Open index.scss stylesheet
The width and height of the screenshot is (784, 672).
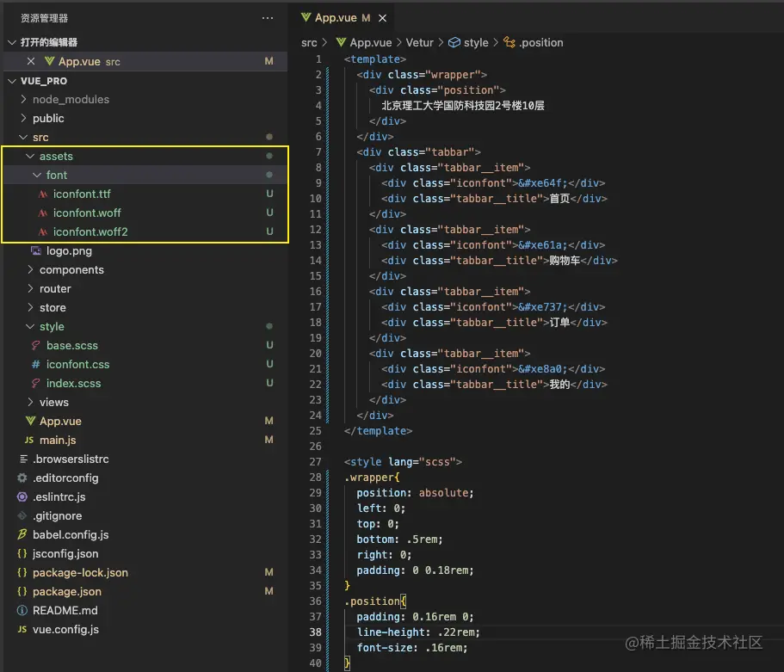(73, 384)
